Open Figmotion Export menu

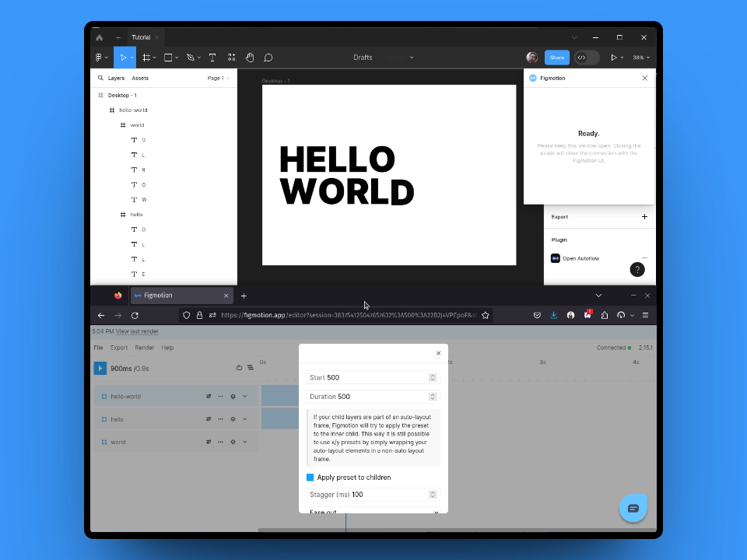(x=119, y=348)
